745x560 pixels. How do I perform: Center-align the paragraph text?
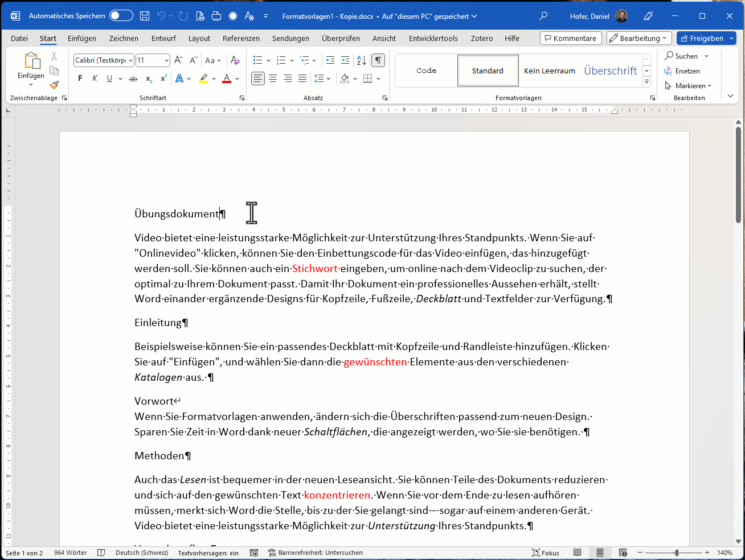pos(273,79)
